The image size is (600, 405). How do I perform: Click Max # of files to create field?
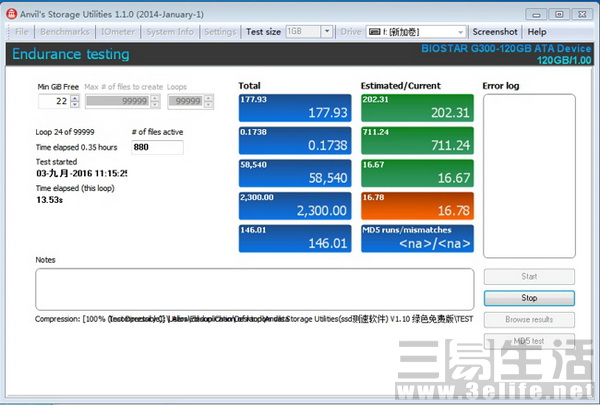118,101
